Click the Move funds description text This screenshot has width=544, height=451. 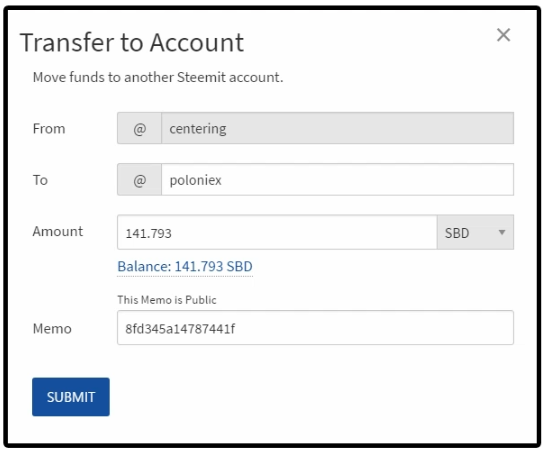pos(158,77)
